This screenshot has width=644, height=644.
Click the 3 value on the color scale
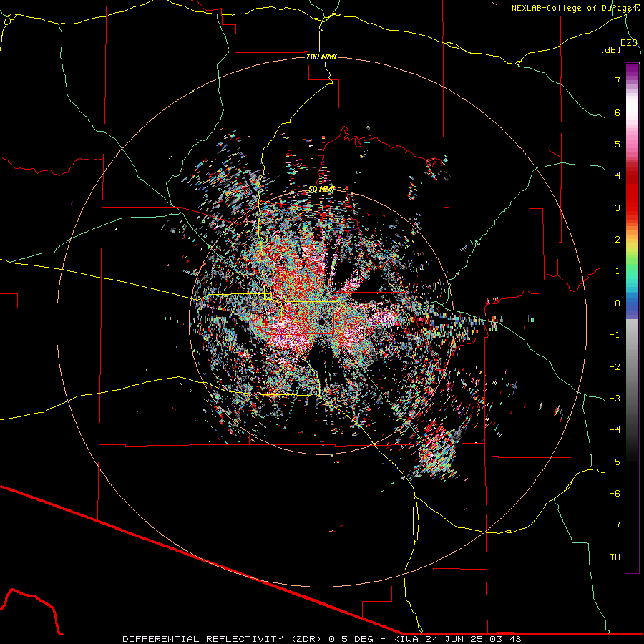click(618, 208)
